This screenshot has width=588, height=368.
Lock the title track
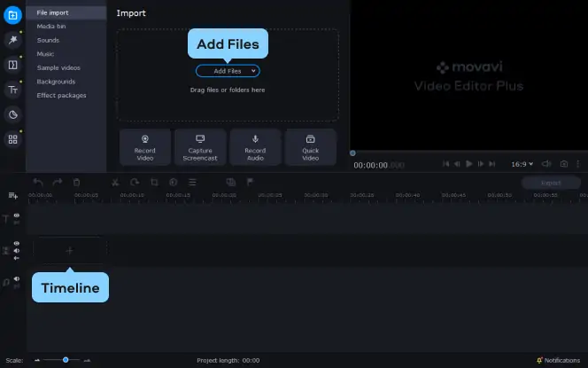click(17, 223)
